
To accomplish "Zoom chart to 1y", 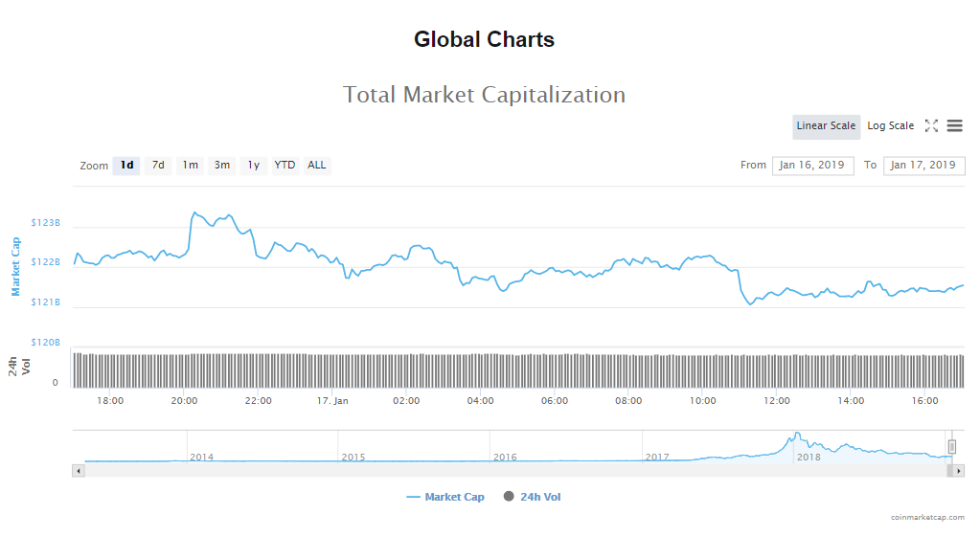I will [x=254, y=166].
